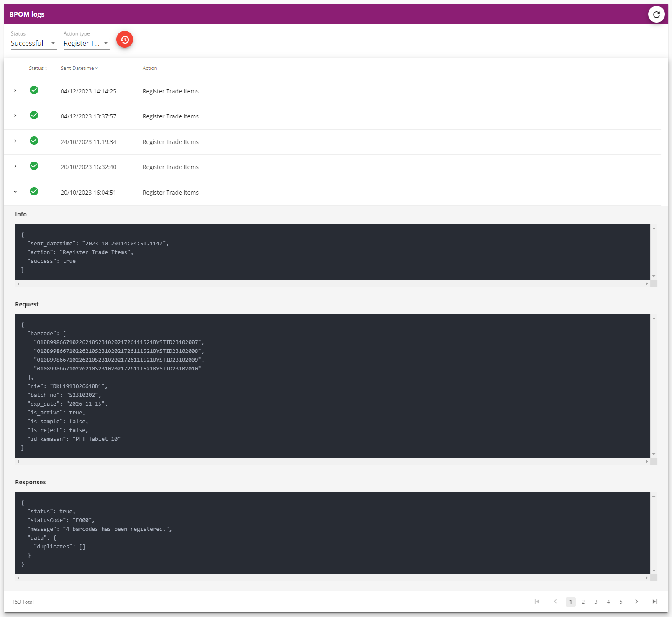672x617 pixels.
Task: Expand the 20/10/2023 16:32:40 log row
Action: coord(15,166)
